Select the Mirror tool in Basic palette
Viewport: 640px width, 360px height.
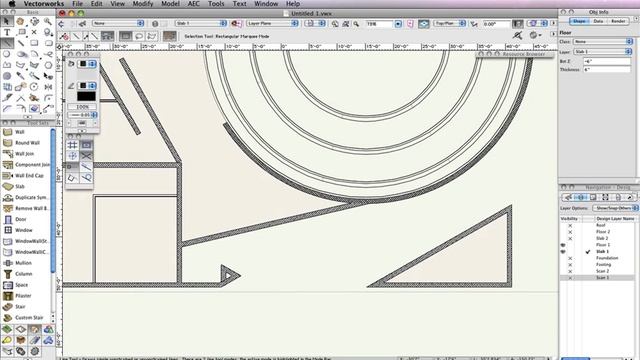click(x=48, y=87)
